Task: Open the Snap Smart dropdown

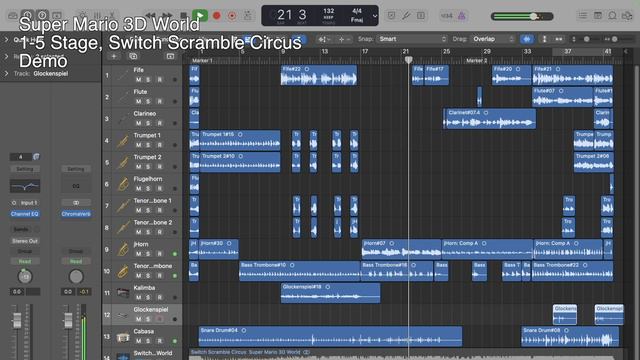Action: (411, 39)
